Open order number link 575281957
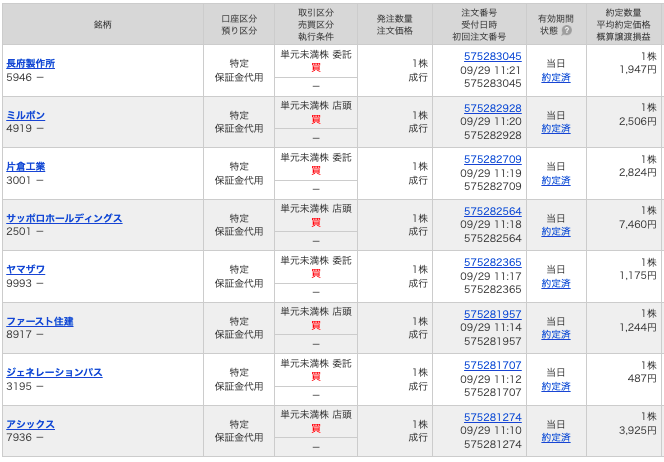The height and width of the screenshot is (462, 664). [493, 314]
